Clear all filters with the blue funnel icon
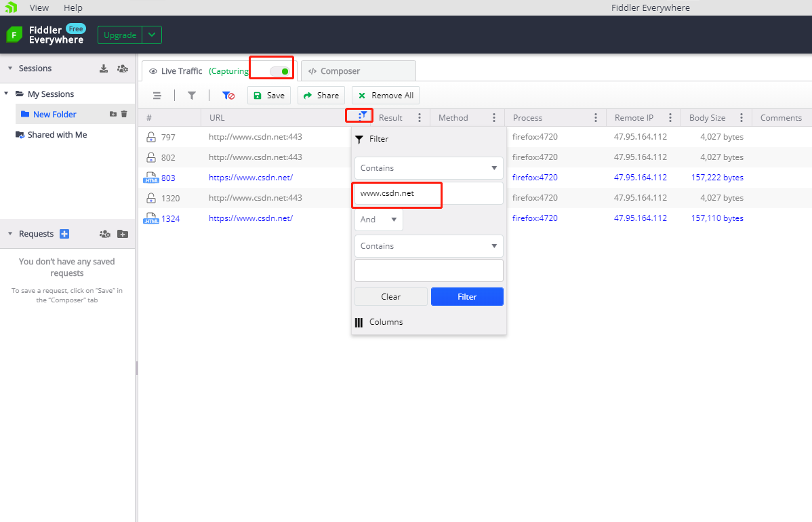 228,96
